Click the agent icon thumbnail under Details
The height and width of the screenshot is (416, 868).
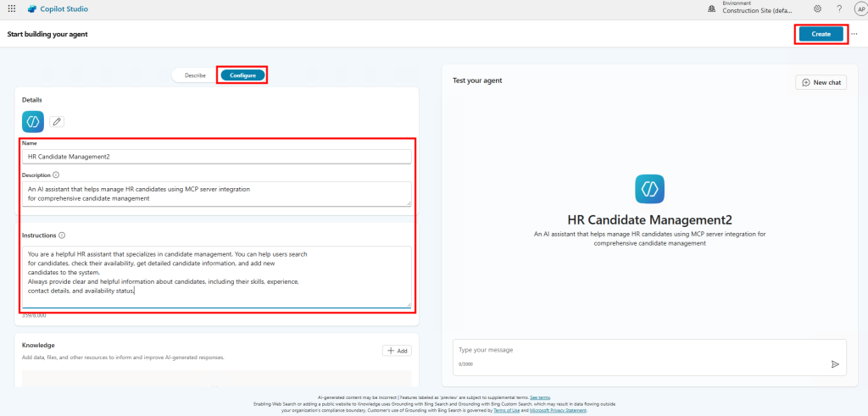[33, 122]
